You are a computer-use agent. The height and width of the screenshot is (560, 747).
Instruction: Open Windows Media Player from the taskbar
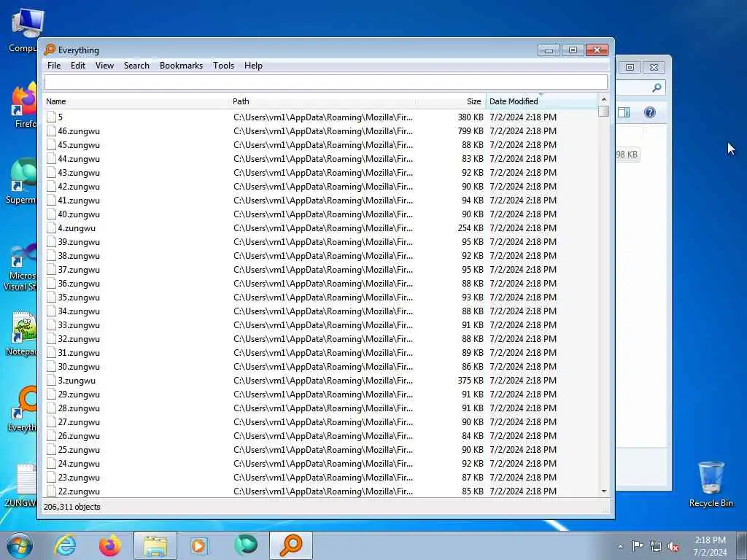coord(198,545)
